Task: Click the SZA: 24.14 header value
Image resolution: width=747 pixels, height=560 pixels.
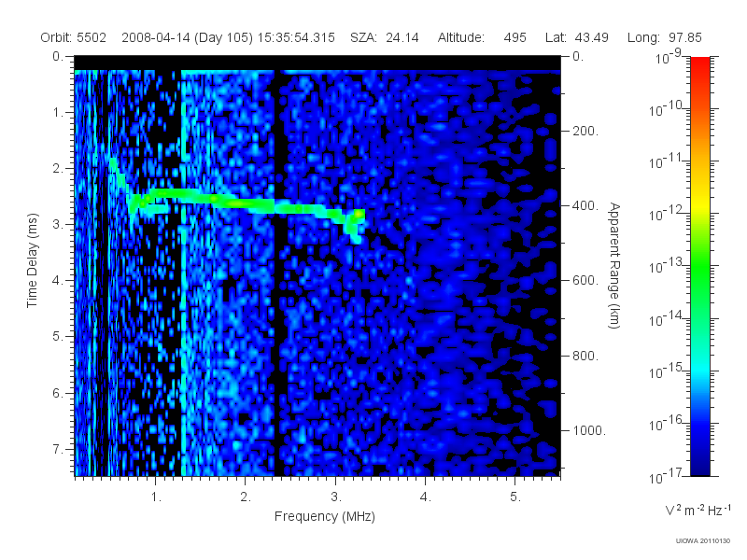Action: 385,37
